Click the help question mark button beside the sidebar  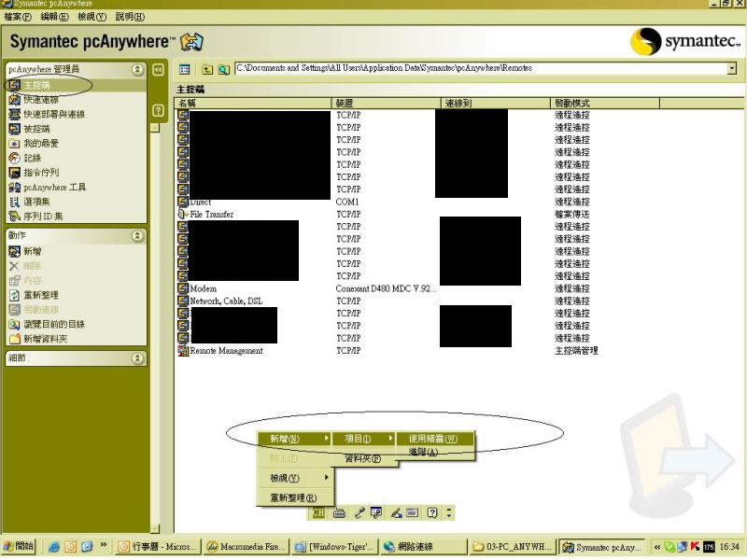tap(158, 110)
